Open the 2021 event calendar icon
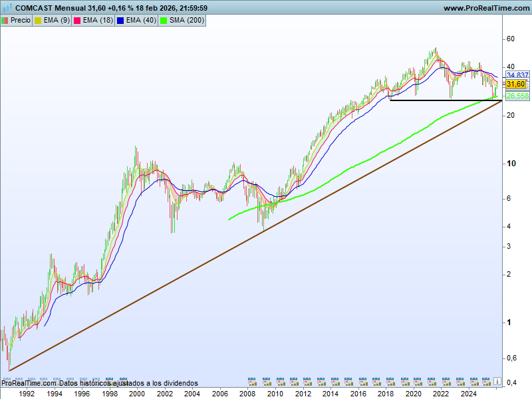The width and height of the screenshot is (532, 399). [x=432, y=382]
